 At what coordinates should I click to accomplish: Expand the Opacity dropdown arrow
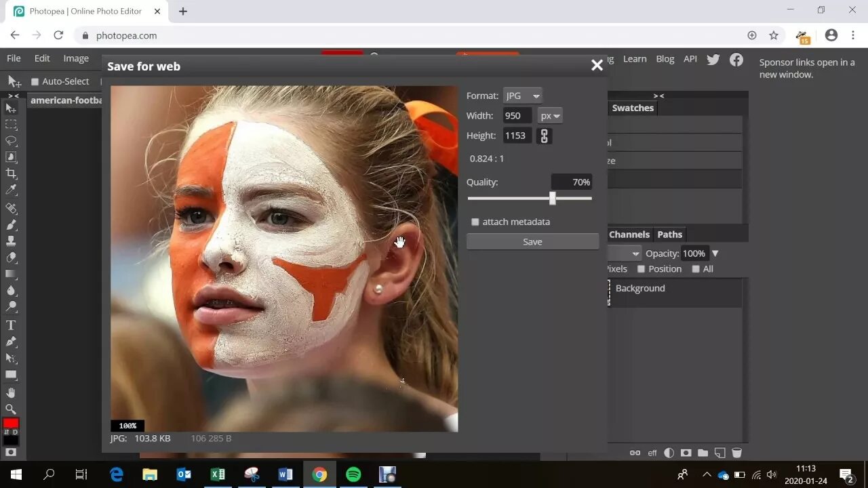click(717, 253)
